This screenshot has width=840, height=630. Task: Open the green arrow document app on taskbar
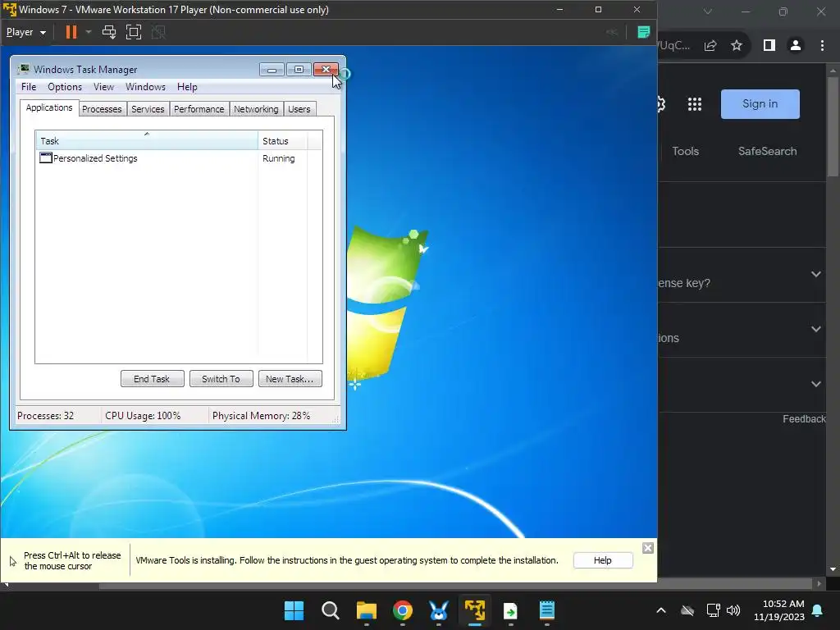[510, 610]
